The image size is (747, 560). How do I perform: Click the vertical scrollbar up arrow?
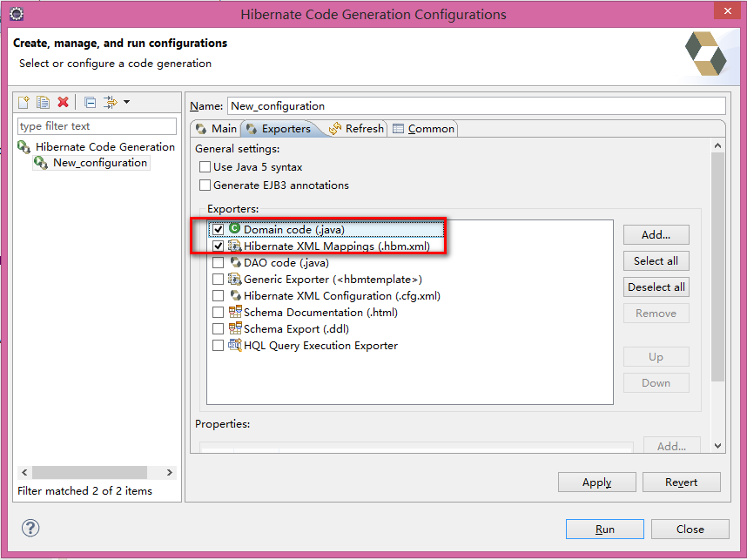click(x=718, y=145)
